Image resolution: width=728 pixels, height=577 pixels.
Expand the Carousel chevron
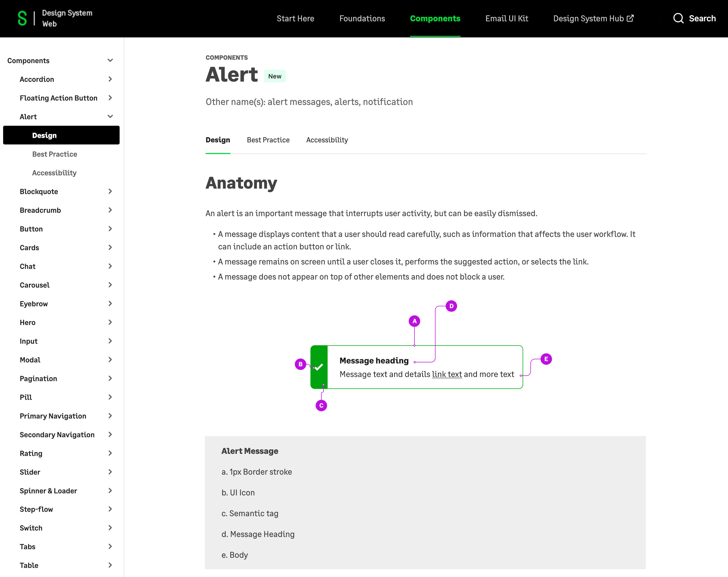(x=110, y=285)
